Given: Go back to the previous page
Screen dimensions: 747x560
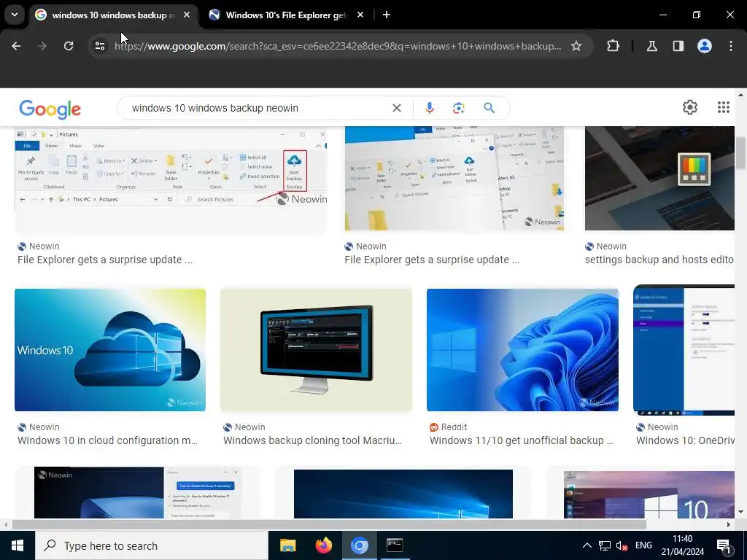Looking at the screenshot, I should 16,46.
